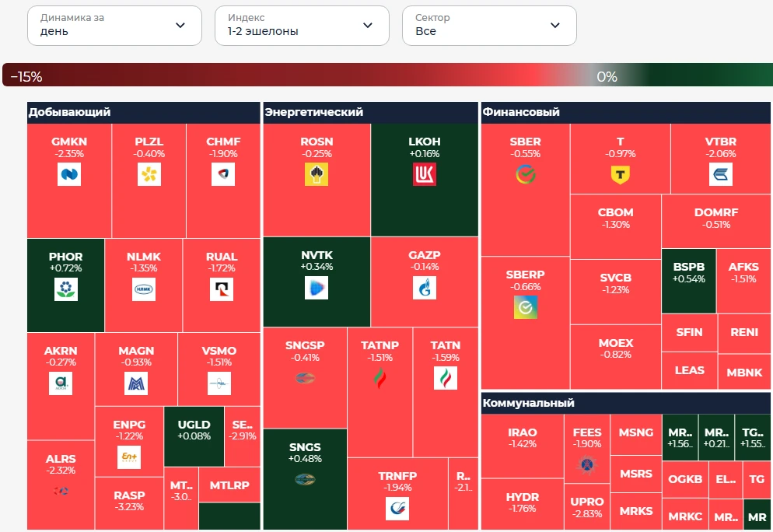Click the UGLD ticker text
This screenshot has width=773, height=532.
[194, 425]
